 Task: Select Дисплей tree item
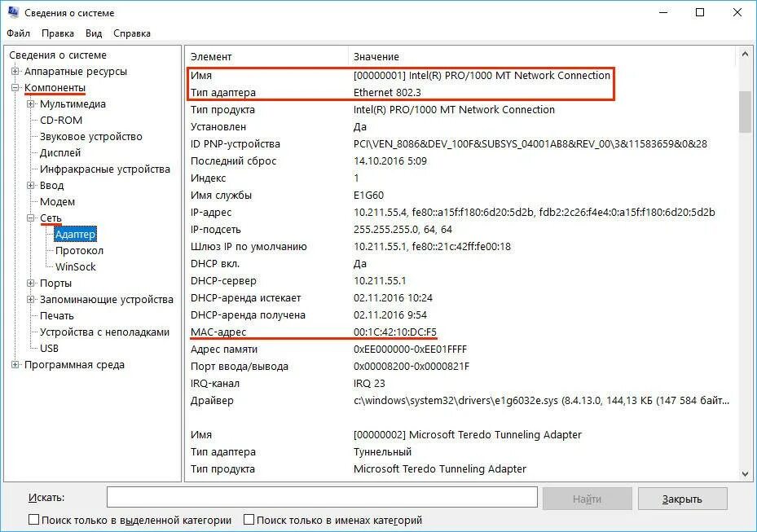(59, 153)
